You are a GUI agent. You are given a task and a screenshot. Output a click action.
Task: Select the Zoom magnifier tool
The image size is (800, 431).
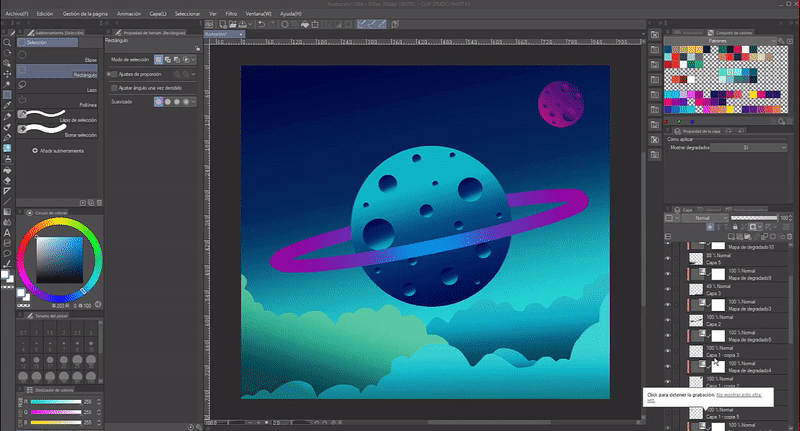pyautogui.click(x=7, y=44)
